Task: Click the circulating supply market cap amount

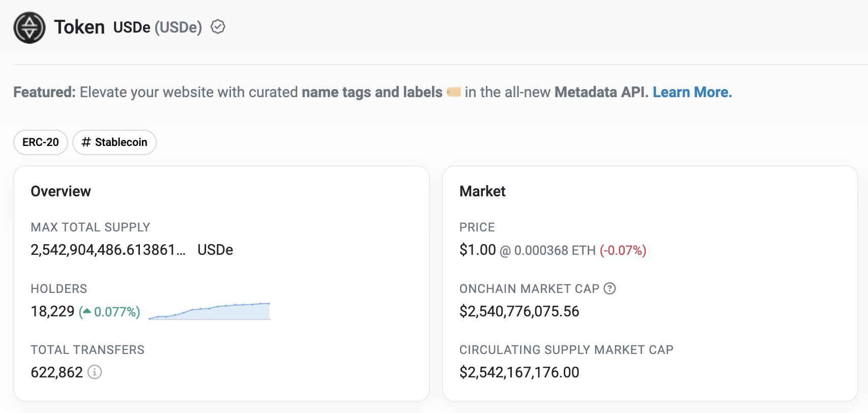Action: point(519,372)
